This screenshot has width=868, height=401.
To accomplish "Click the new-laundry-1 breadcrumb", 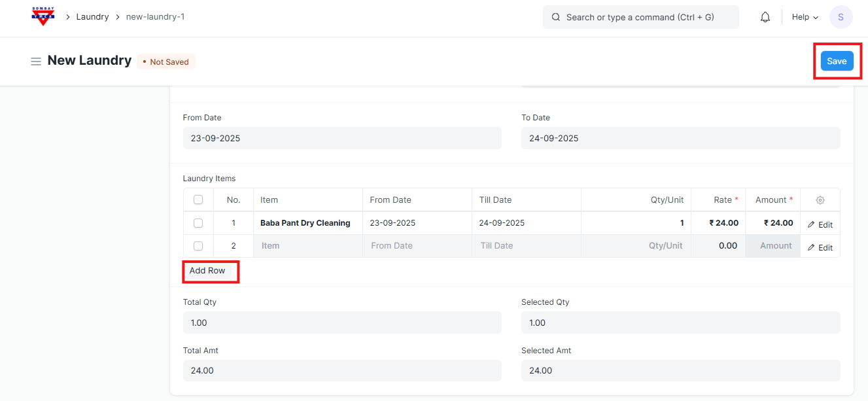I will [x=155, y=17].
